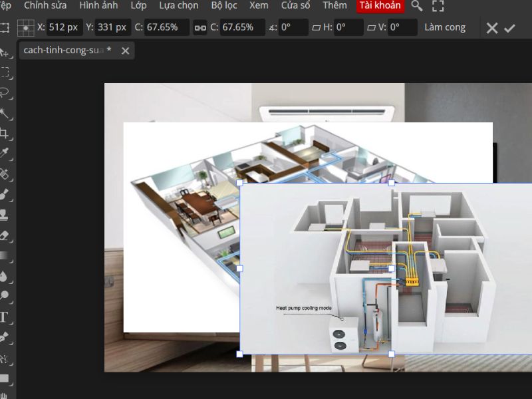Select the Blur drop tool
Viewport: 532px width, 399px height.
tap(4, 276)
